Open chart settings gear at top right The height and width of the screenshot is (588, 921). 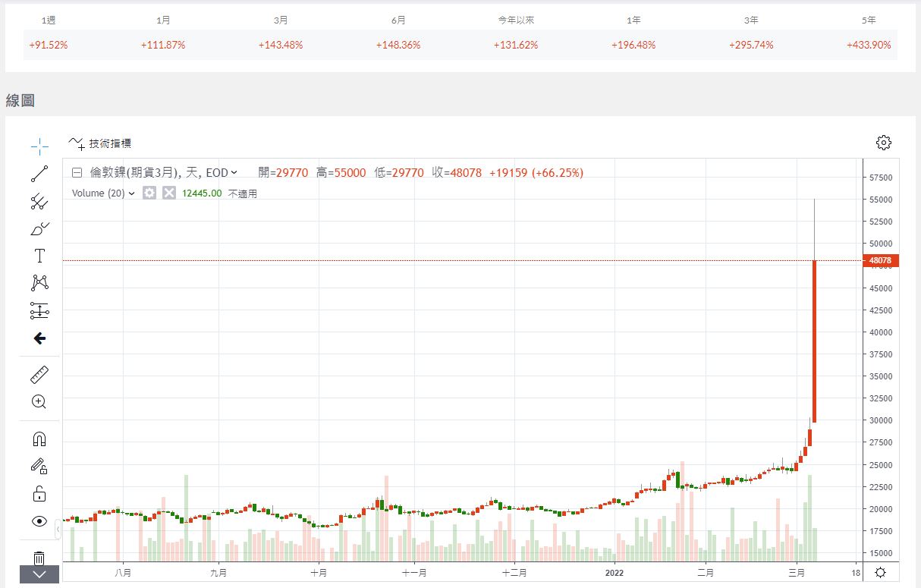tap(883, 143)
